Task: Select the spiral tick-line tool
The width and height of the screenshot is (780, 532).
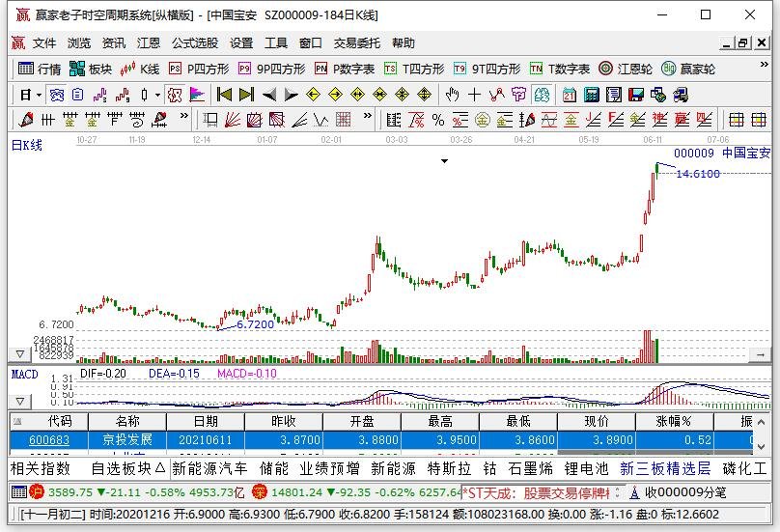Action: 137,120
